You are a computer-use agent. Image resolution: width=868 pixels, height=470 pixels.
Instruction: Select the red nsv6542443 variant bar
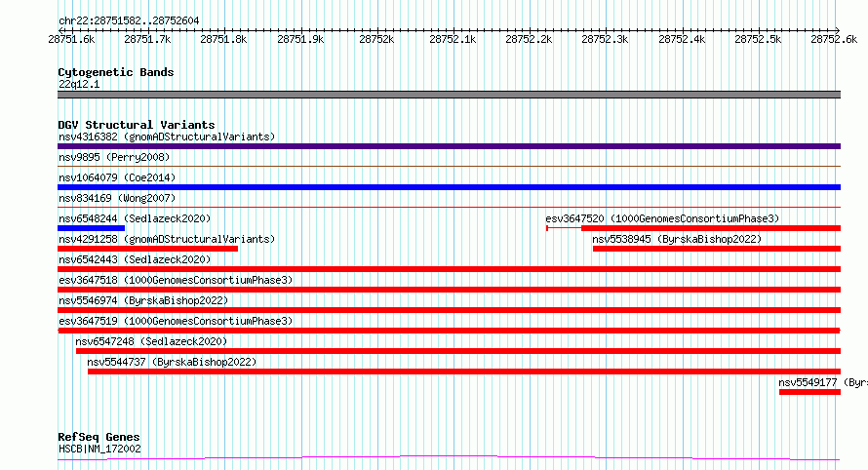click(449, 269)
